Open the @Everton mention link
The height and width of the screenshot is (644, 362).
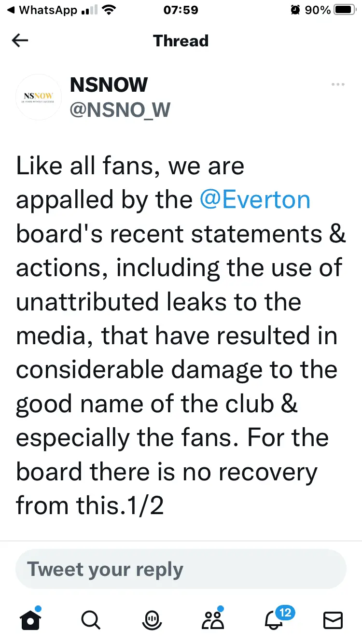(x=255, y=200)
